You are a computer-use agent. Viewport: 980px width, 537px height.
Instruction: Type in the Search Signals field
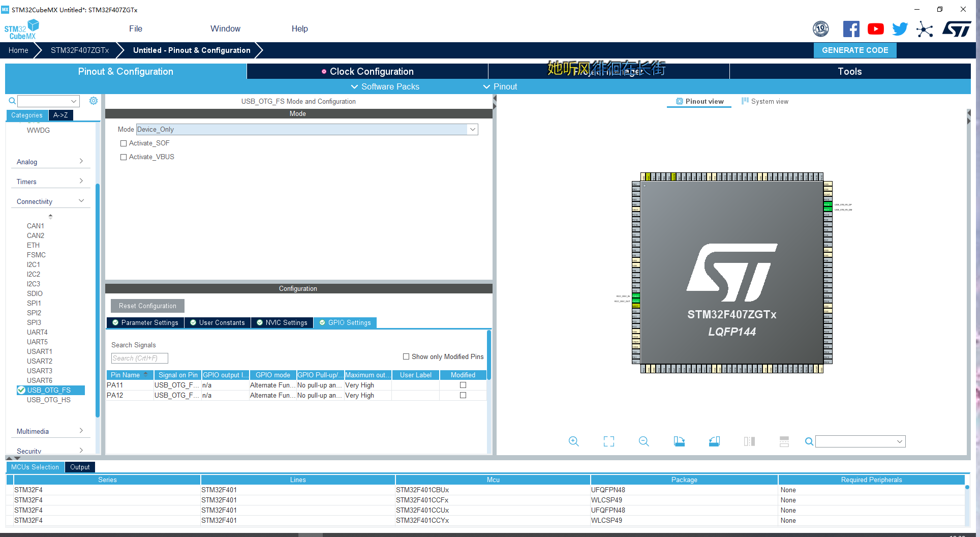point(139,358)
